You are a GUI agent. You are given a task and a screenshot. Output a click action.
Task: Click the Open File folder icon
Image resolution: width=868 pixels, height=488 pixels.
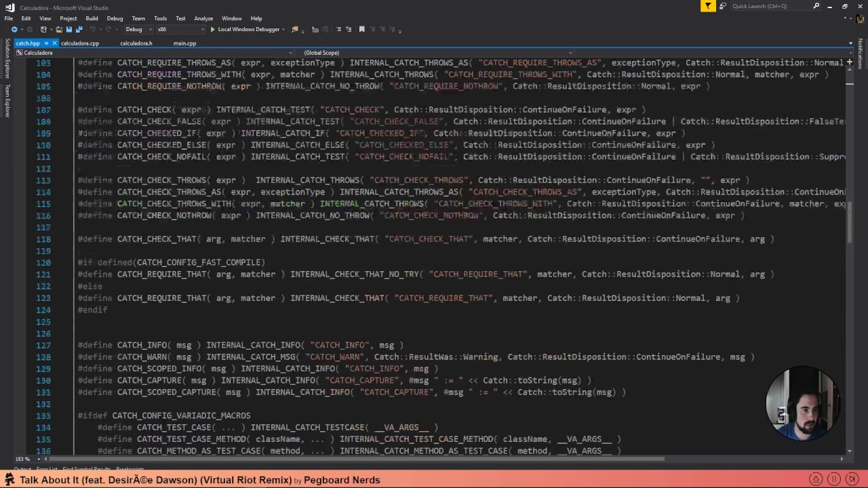point(59,30)
